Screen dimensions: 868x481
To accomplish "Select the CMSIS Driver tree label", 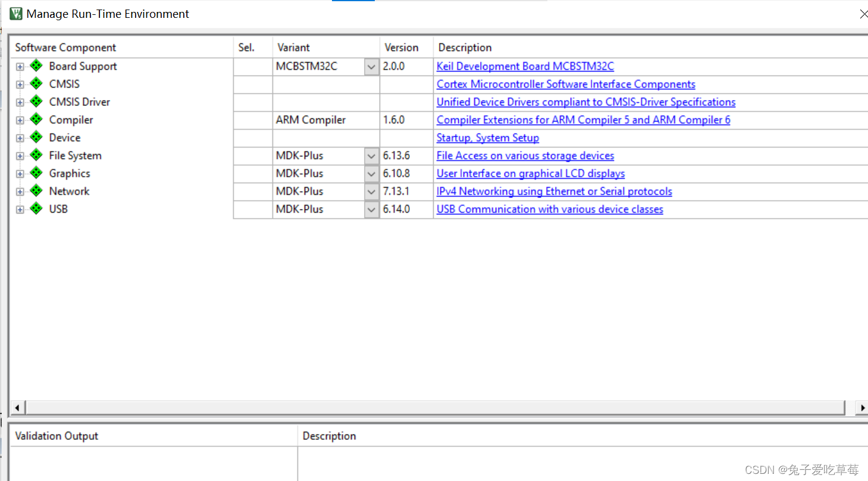I will (79, 102).
